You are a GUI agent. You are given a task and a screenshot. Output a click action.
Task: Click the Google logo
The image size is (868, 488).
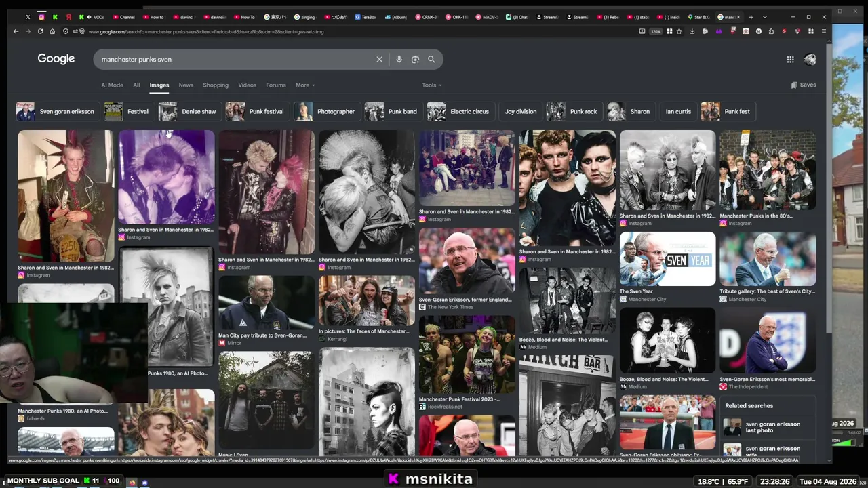56,60
